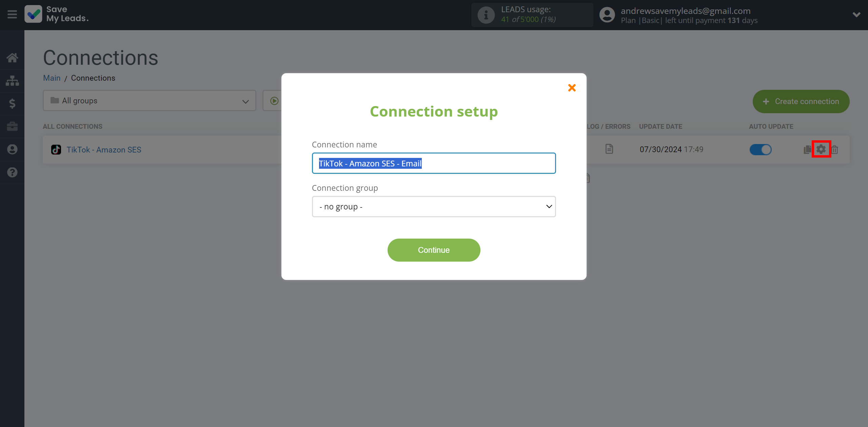Toggle the auto update switch for TikTok connection

pos(760,149)
